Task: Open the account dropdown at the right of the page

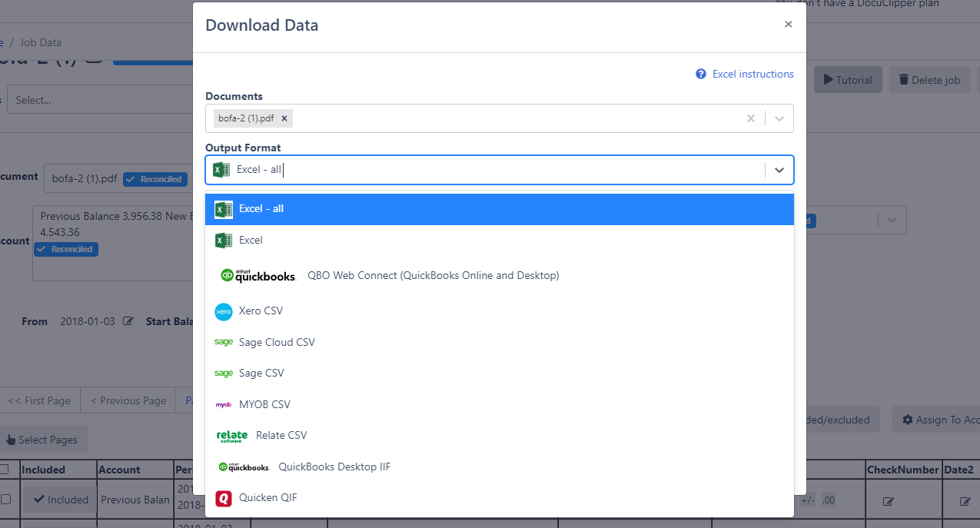Action: pos(892,221)
